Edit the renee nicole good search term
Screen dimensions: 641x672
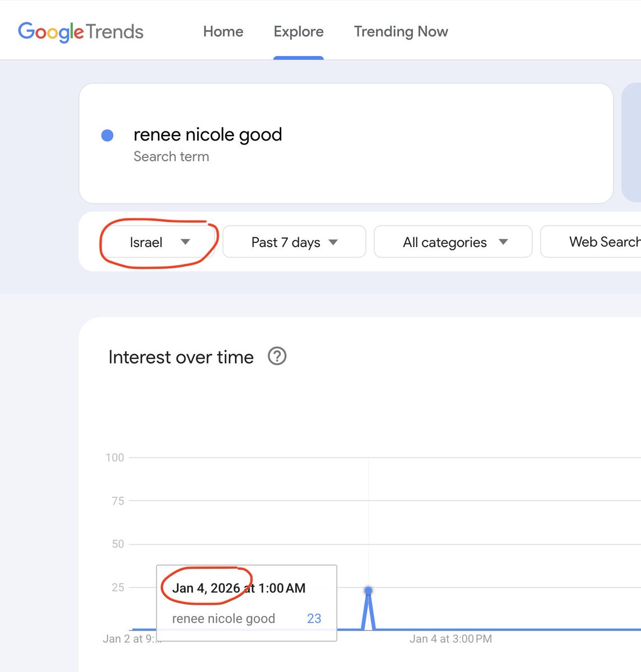pos(208,134)
